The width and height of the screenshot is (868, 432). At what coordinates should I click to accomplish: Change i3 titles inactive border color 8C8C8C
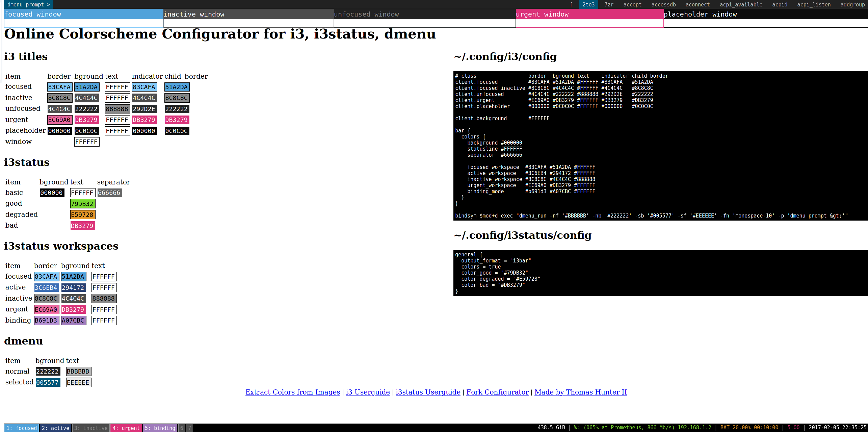(60, 98)
